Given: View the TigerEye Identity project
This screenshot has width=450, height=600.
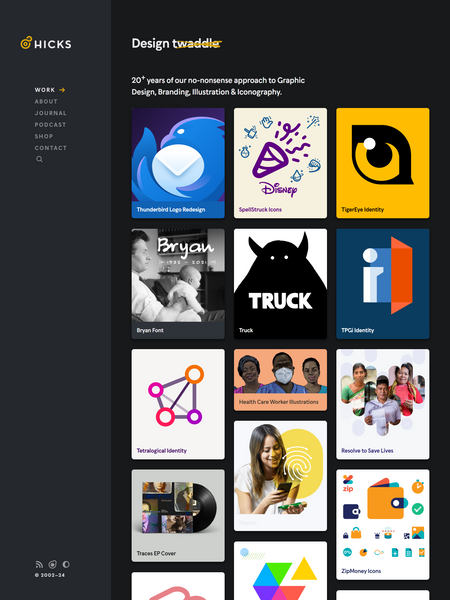Looking at the screenshot, I should 383,163.
